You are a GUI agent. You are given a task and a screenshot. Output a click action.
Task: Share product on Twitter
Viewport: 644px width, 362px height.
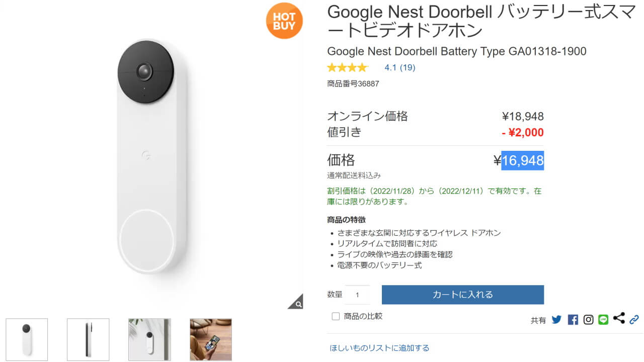pyautogui.click(x=556, y=319)
